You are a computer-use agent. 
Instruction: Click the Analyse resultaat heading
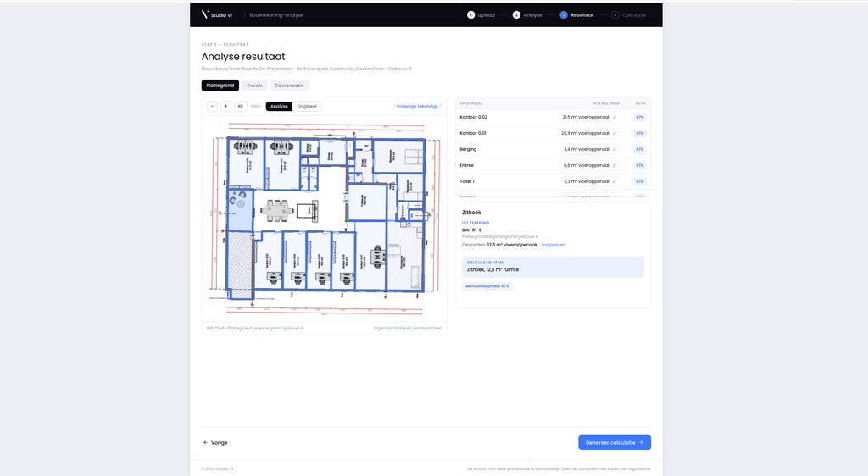(243, 57)
